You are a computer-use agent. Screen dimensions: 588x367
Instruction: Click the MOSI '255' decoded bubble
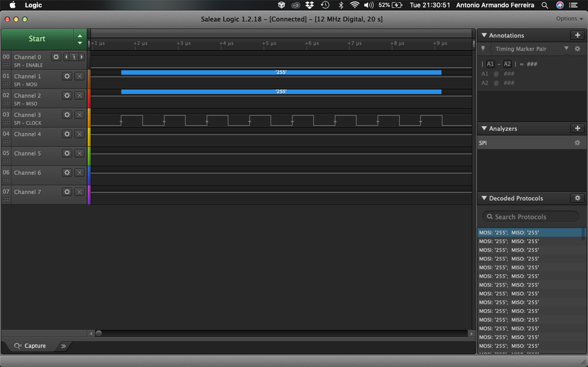coord(281,73)
